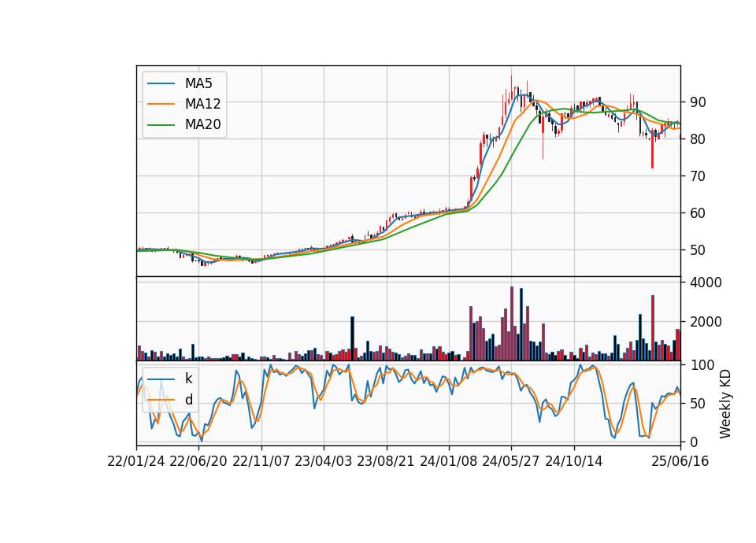Click the 22/06/20 date tick label
This screenshot has height=543, width=756.
click(x=198, y=462)
